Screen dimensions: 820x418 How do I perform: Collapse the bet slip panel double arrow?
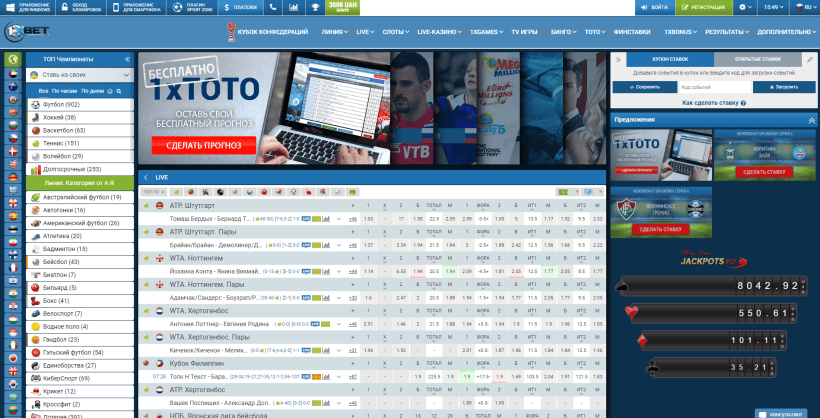(x=618, y=59)
